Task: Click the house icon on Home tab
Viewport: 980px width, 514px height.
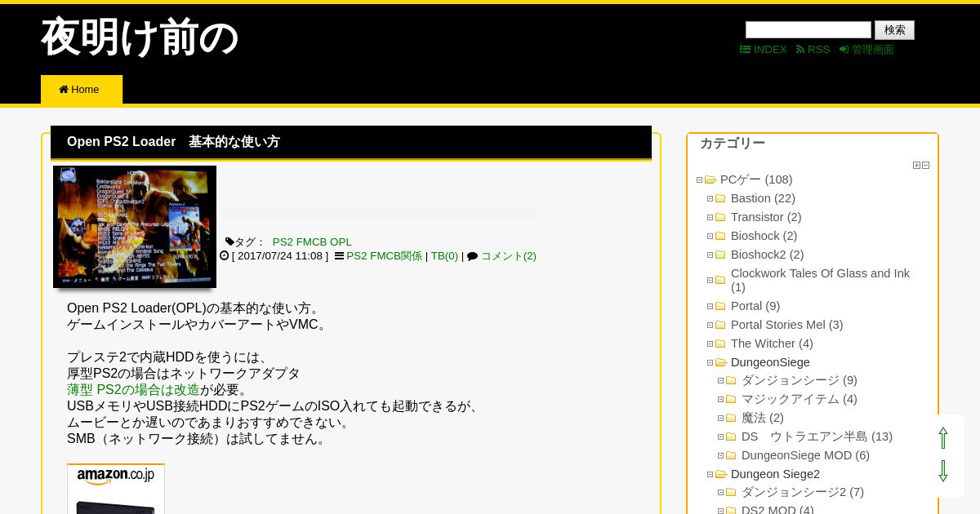Action: (x=64, y=90)
